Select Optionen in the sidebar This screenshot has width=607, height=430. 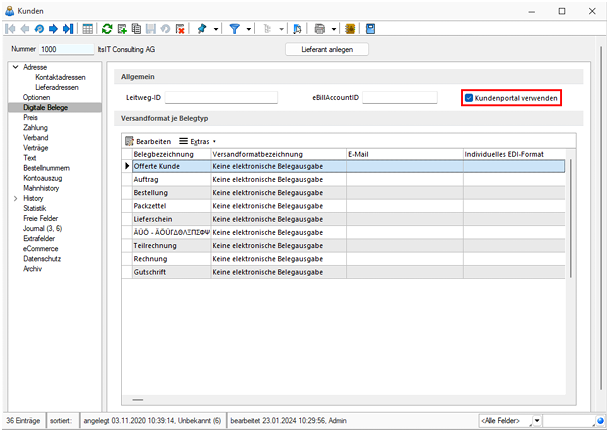point(36,97)
